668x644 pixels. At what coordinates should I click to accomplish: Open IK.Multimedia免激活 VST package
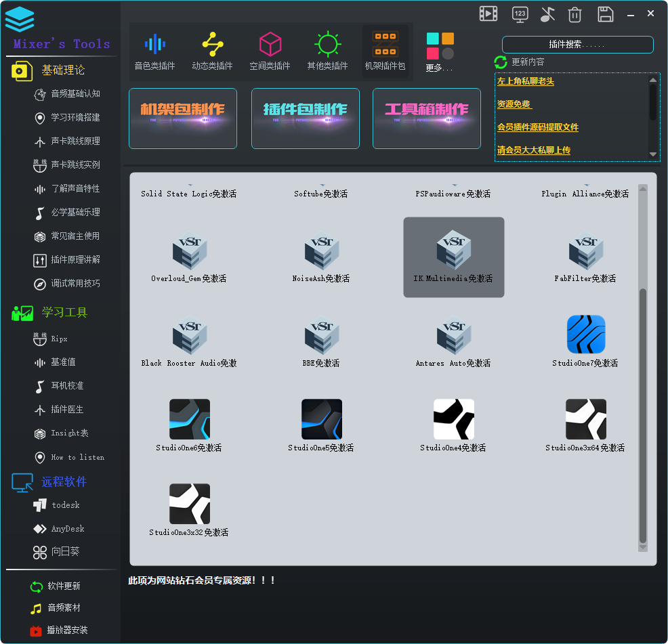click(454, 257)
